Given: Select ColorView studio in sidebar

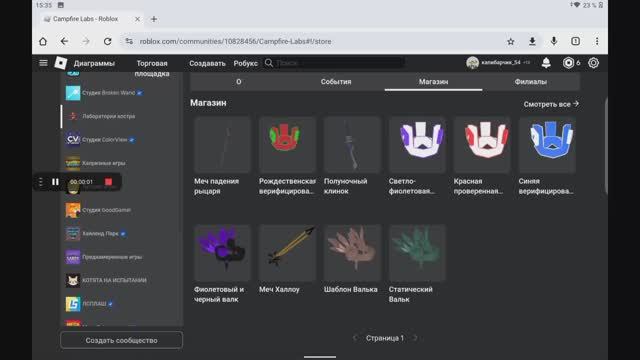Looking at the screenshot, I should coord(100,140).
